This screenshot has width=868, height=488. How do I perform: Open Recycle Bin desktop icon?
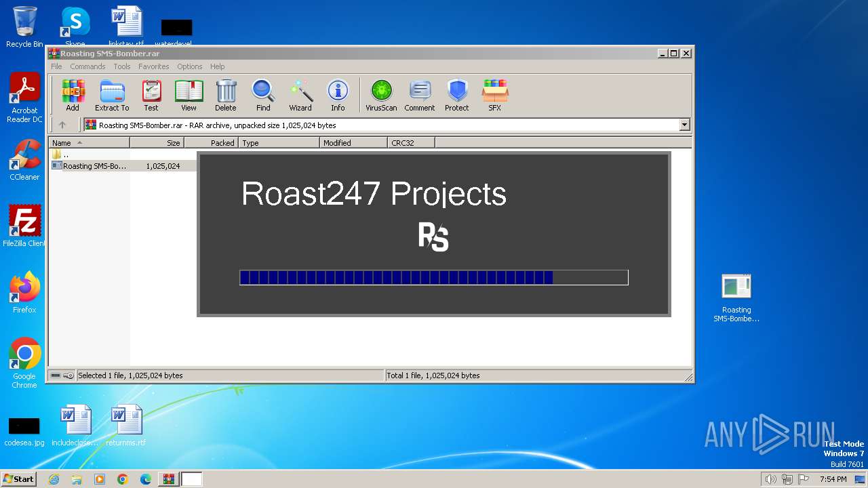coord(24,27)
